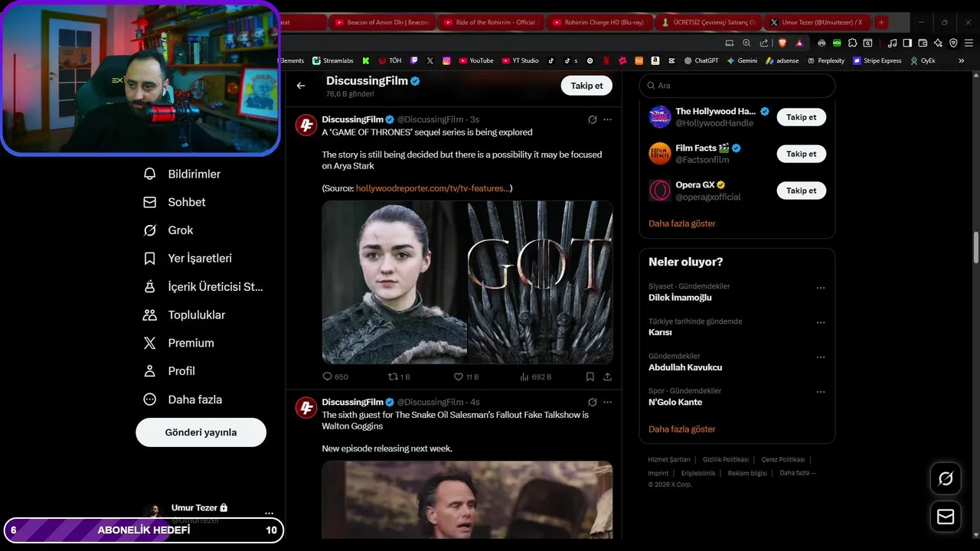The width and height of the screenshot is (980, 551).
Task: Open İçerik Üreticisi Stüdyosu entry
Action: (x=203, y=287)
